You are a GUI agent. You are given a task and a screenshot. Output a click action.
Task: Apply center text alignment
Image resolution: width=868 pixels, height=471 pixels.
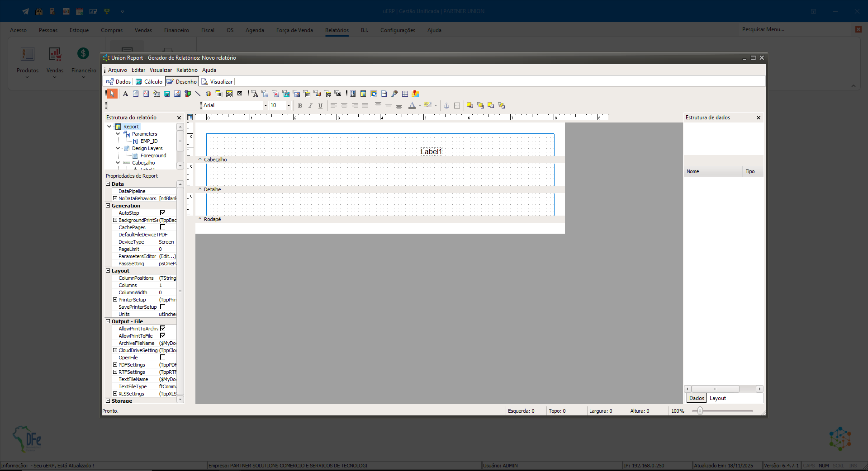point(344,105)
